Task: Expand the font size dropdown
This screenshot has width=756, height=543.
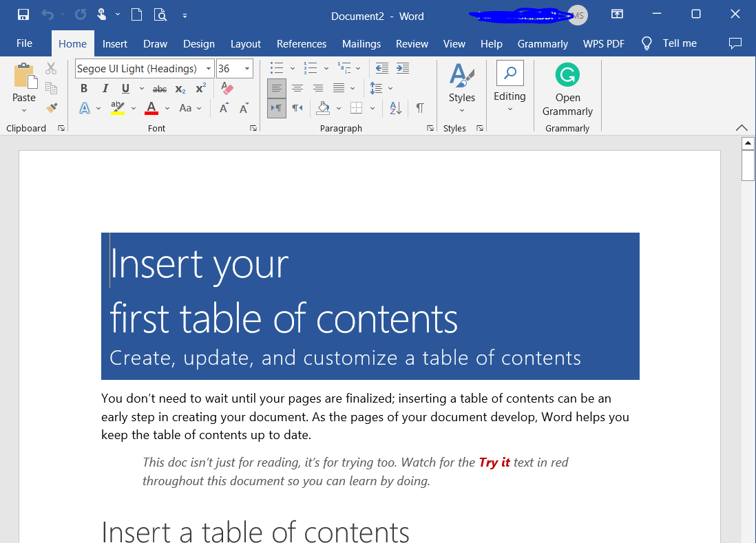Action: point(247,69)
